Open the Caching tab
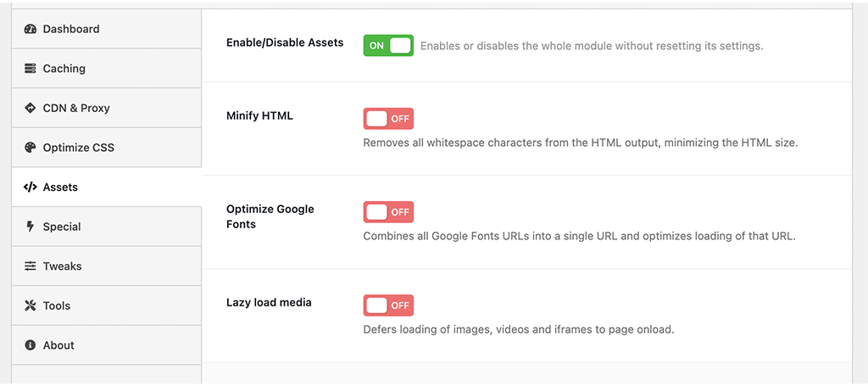This screenshot has width=868, height=387. (x=64, y=69)
